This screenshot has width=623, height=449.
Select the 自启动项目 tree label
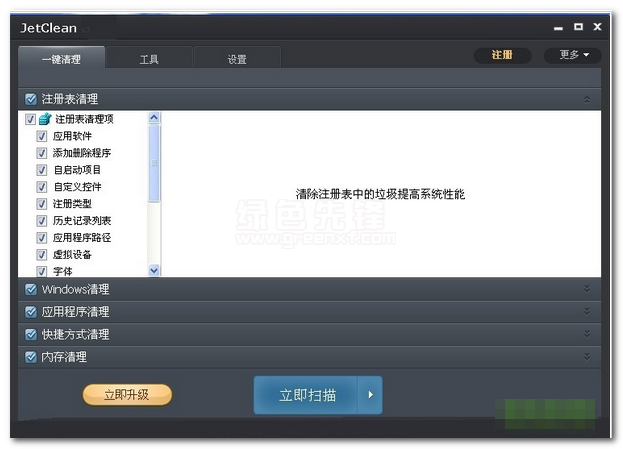point(77,170)
